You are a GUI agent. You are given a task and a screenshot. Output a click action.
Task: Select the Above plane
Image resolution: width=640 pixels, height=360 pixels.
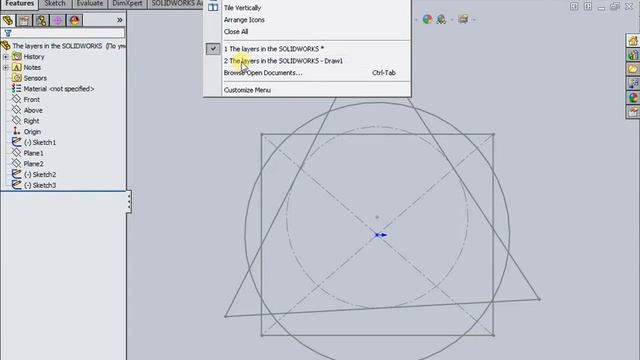(33, 110)
